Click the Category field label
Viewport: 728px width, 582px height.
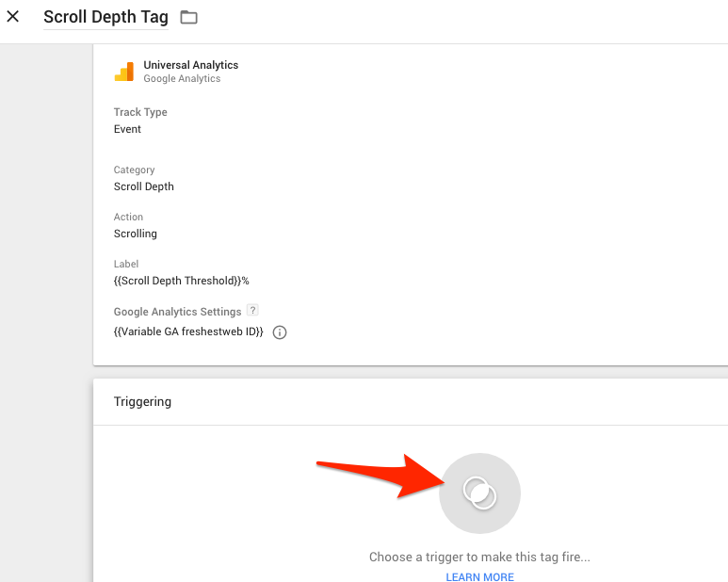134,170
